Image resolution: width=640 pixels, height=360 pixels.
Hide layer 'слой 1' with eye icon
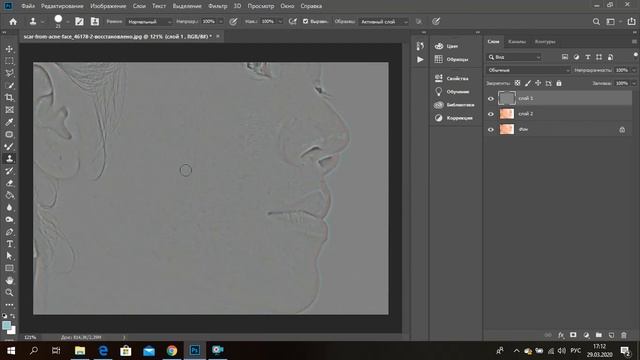(x=491, y=98)
